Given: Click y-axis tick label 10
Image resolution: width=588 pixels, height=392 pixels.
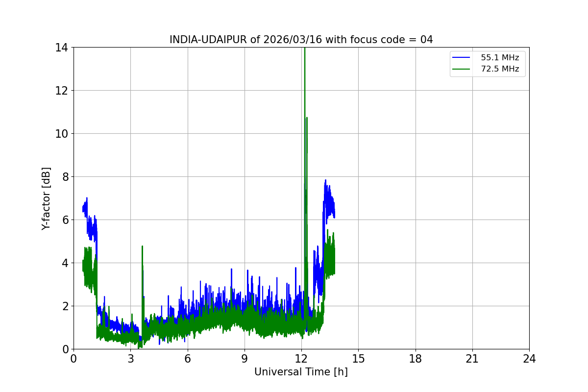Looking at the screenshot, I should (x=61, y=134).
